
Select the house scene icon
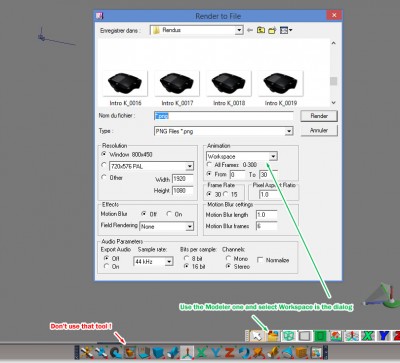(x=336, y=336)
